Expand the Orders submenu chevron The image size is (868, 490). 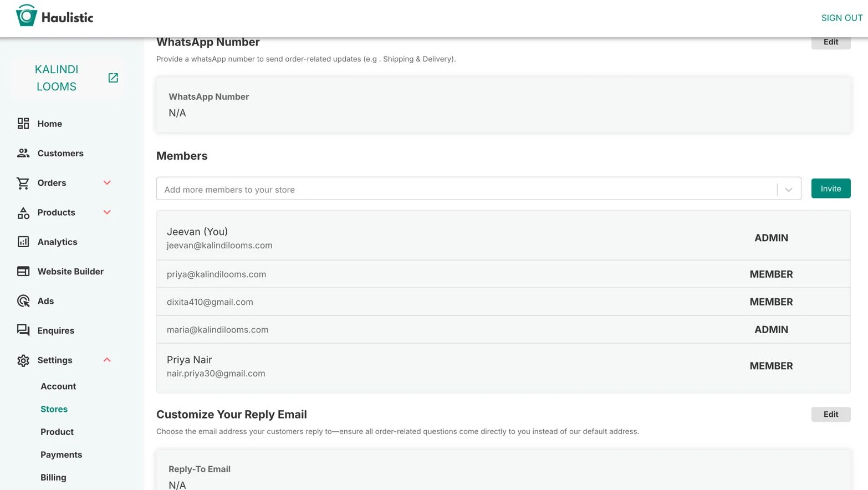(x=107, y=183)
